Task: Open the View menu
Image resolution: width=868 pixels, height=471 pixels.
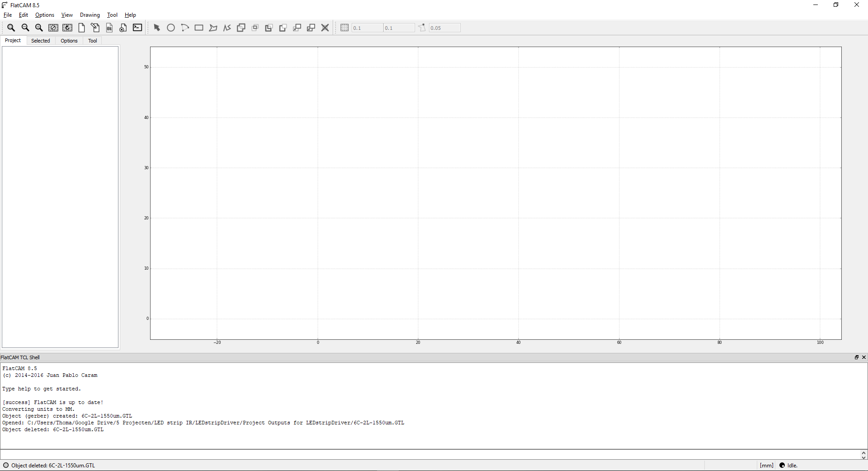Action: tap(67, 15)
